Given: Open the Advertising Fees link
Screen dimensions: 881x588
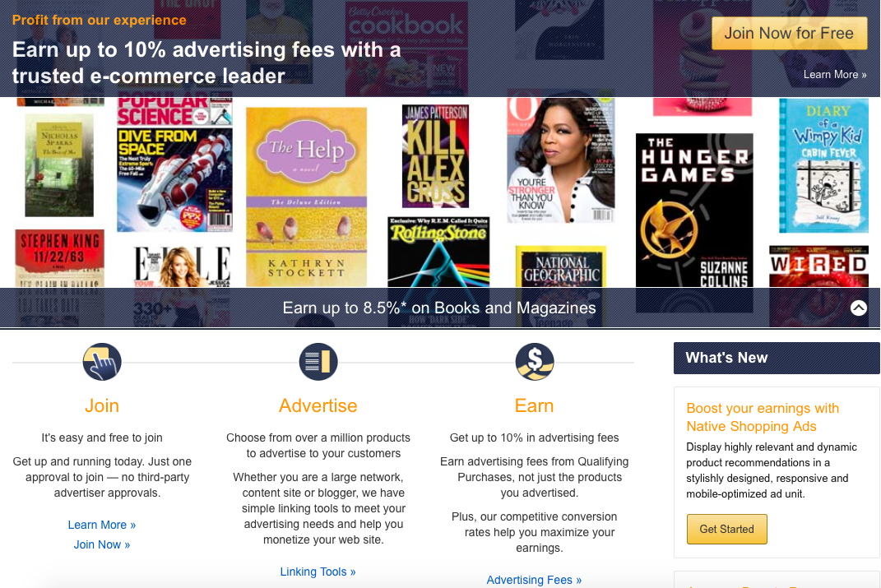Looking at the screenshot, I should click(x=534, y=580).
